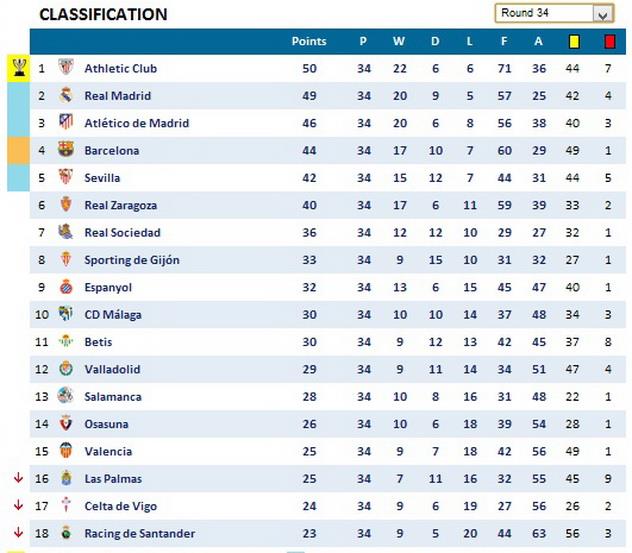Click the Barcelona crest icon
The image size is (632, 553).
(66, 151)
